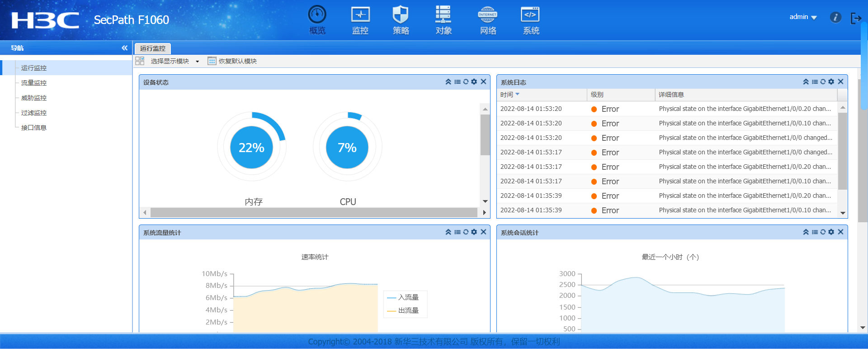The width and height of the screenshot is (868, 349).
Task: Select 流量监控 in the navigation tree
Action: pyautogui.click(x=34, y=83)
